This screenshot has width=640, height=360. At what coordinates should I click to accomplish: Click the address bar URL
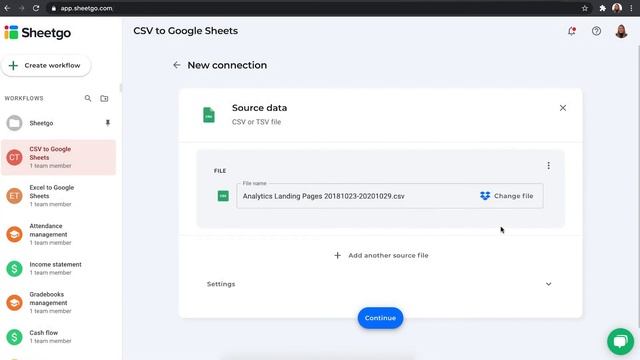click(x=86, y=8)
